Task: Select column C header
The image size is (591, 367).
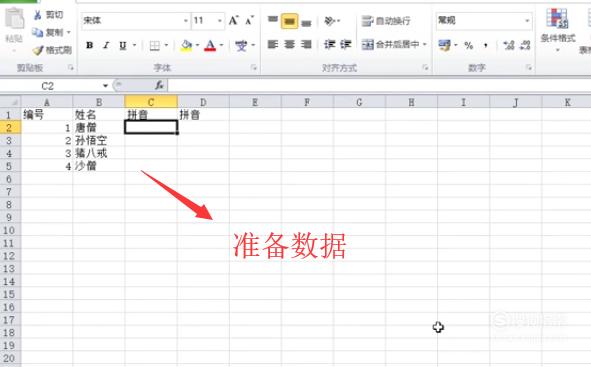Action: point(151,102)
